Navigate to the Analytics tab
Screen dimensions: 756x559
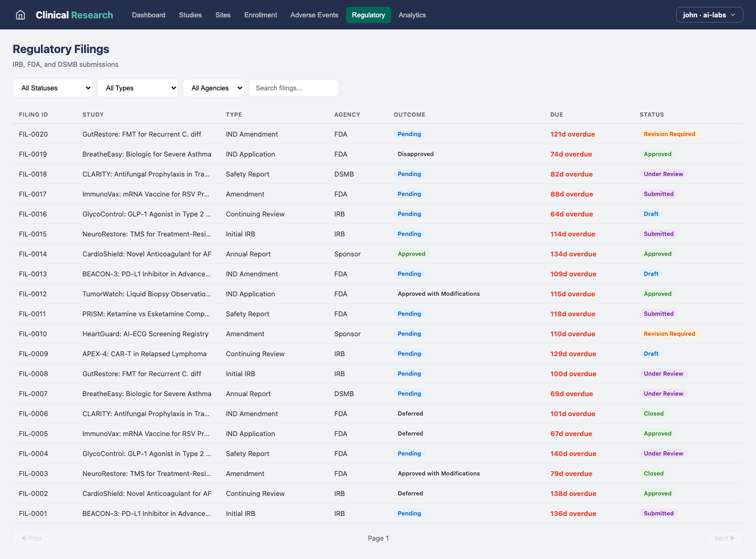[x=412, y=15]
